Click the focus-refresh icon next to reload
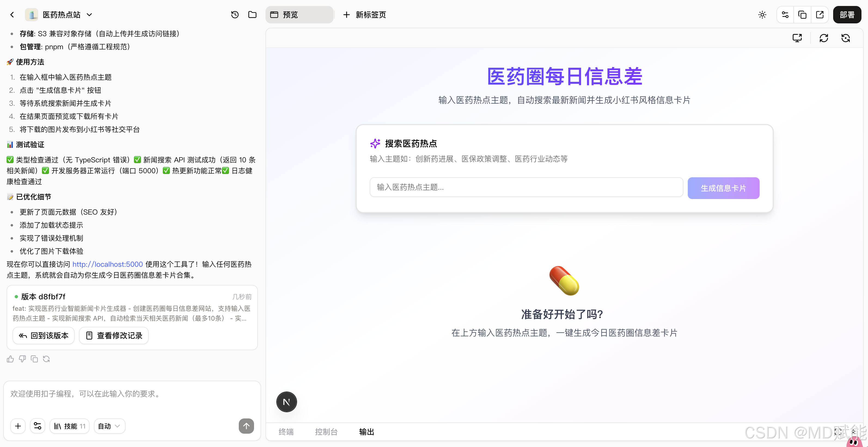This screenshot has width=868, height=447. (846, 38)
